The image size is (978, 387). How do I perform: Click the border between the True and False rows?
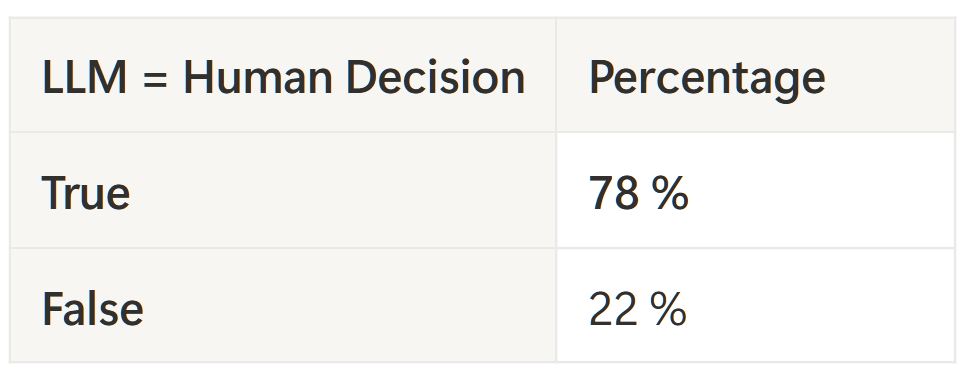click(482, 248)
